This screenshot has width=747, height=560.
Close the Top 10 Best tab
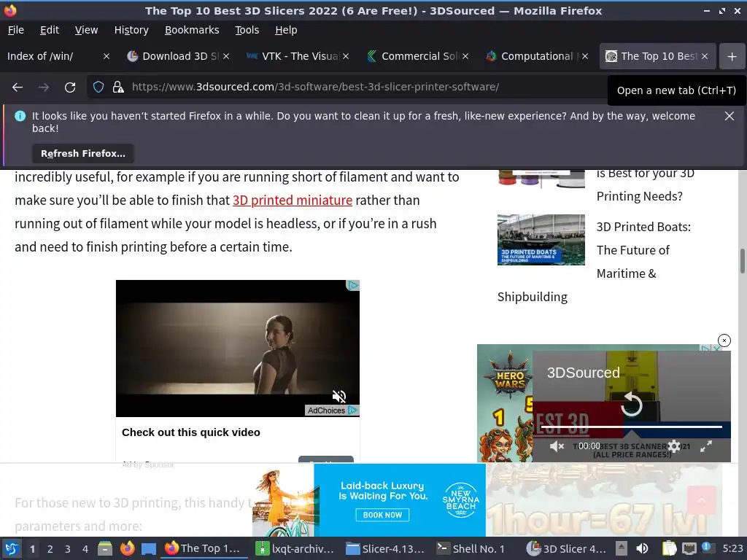705,56
